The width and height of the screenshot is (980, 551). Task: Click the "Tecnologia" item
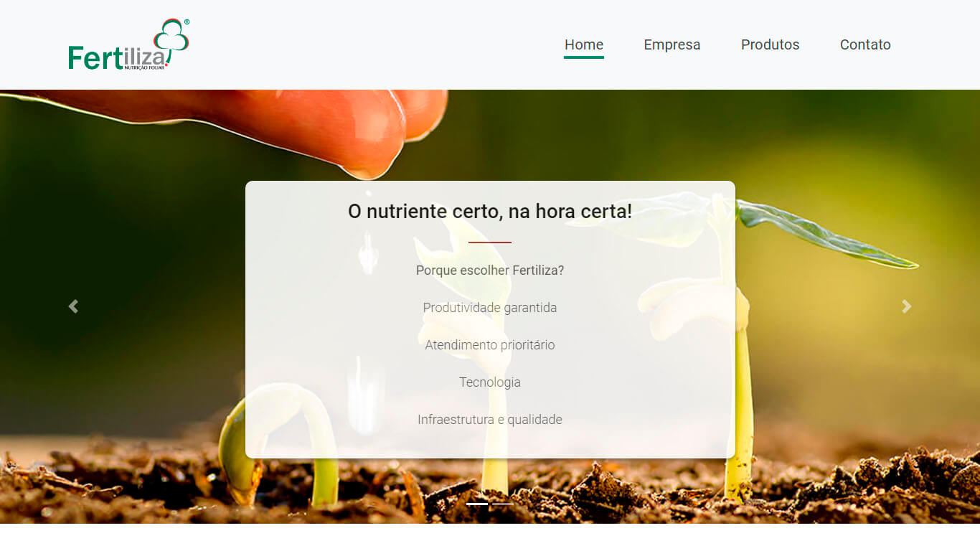tap(490, 382)
